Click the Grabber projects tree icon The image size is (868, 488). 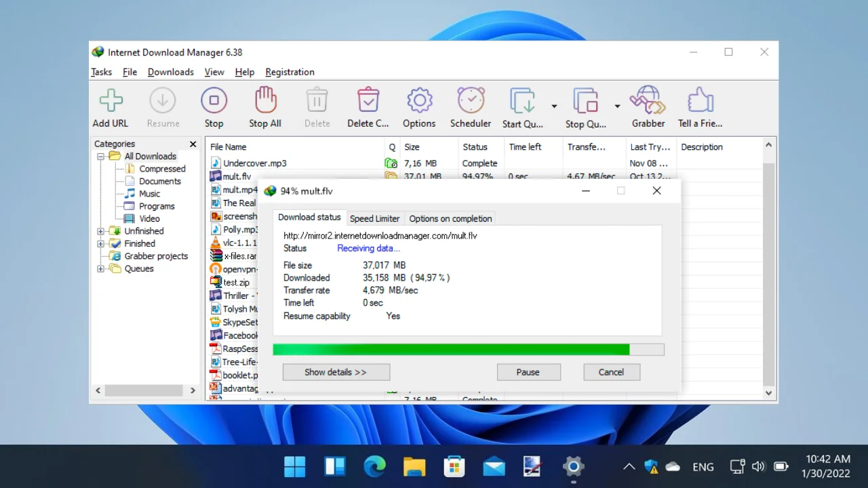(x=115, y=256)
